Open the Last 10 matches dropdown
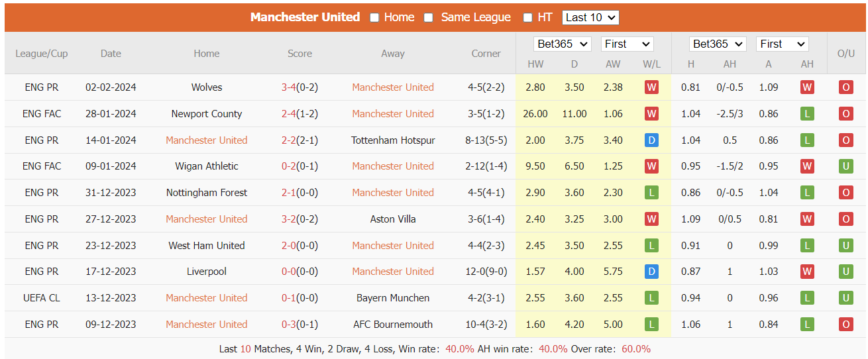 590,18
